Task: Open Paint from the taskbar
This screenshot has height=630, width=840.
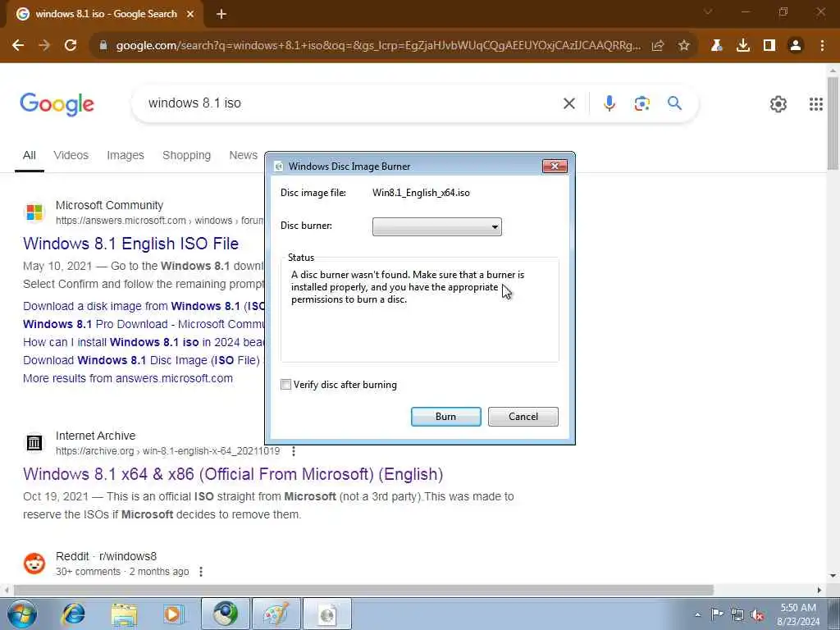Action: (276, 614)
